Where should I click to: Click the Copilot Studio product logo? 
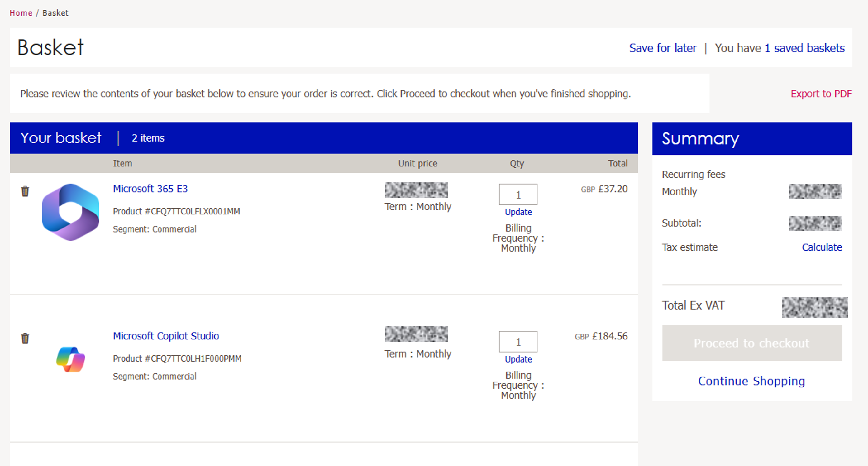coord(70,359)
